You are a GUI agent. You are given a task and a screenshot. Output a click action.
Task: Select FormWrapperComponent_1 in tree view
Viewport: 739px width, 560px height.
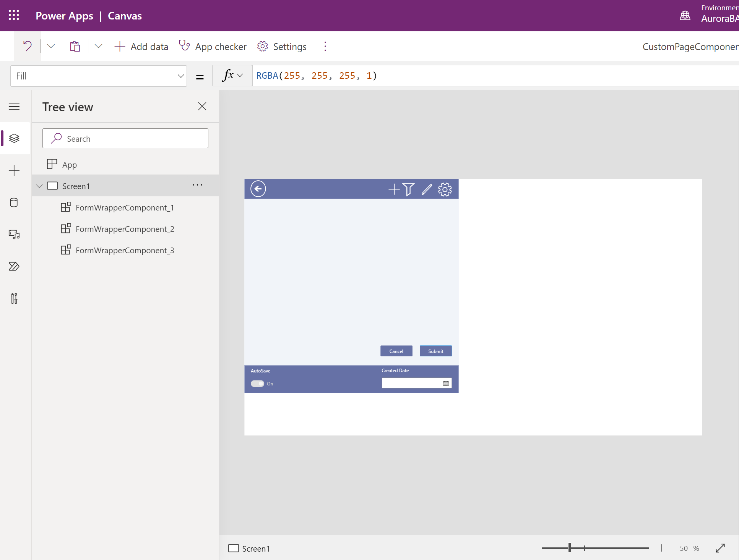click(126, 207)
